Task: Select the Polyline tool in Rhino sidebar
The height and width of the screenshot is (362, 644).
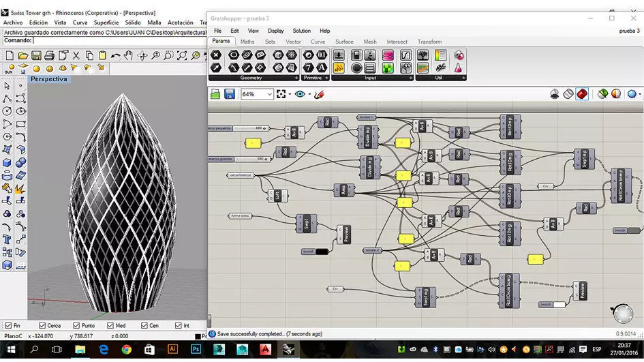Action: (x=7, y=99)
